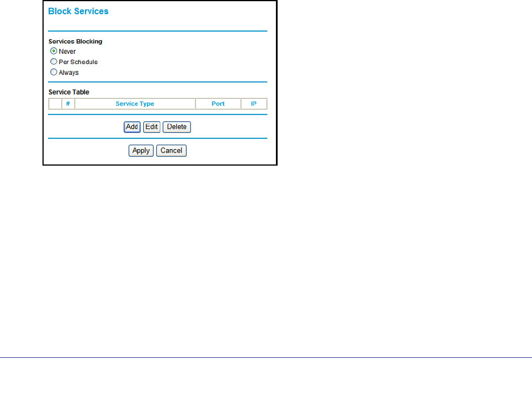Click the Block Services title

pyautogui.click(x=78, y=11)
